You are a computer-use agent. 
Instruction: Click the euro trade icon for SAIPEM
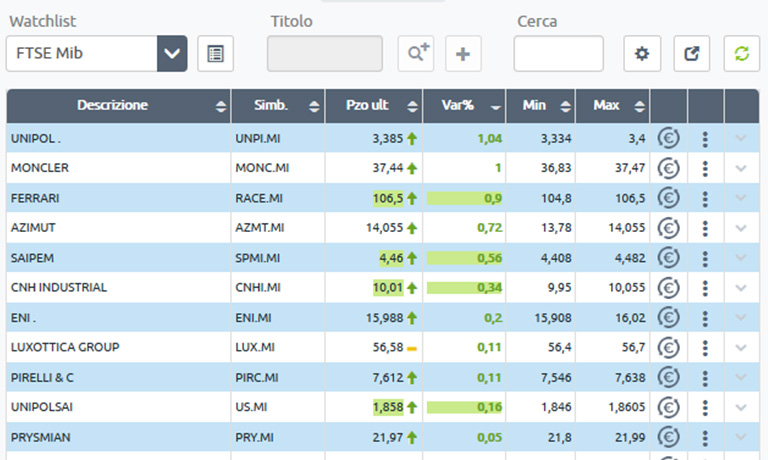click(669, 258)
